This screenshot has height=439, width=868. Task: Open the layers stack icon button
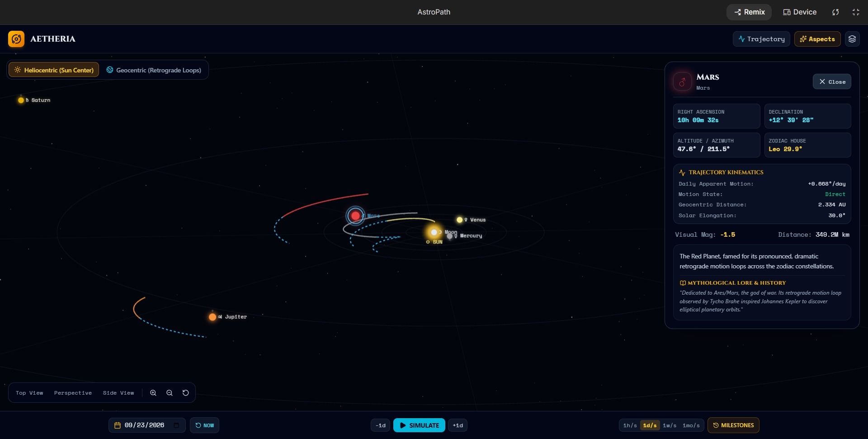(x=852, y=39)
